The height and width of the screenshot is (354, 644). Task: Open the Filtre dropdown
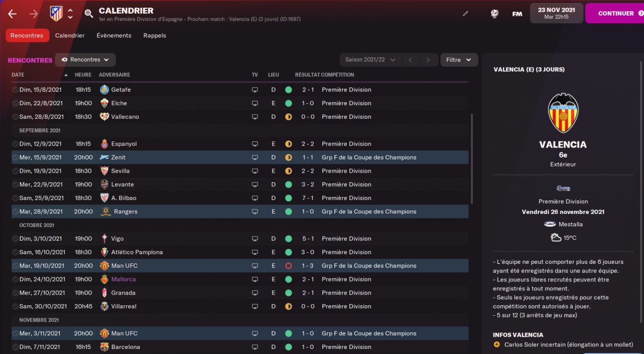pos(459,60)
